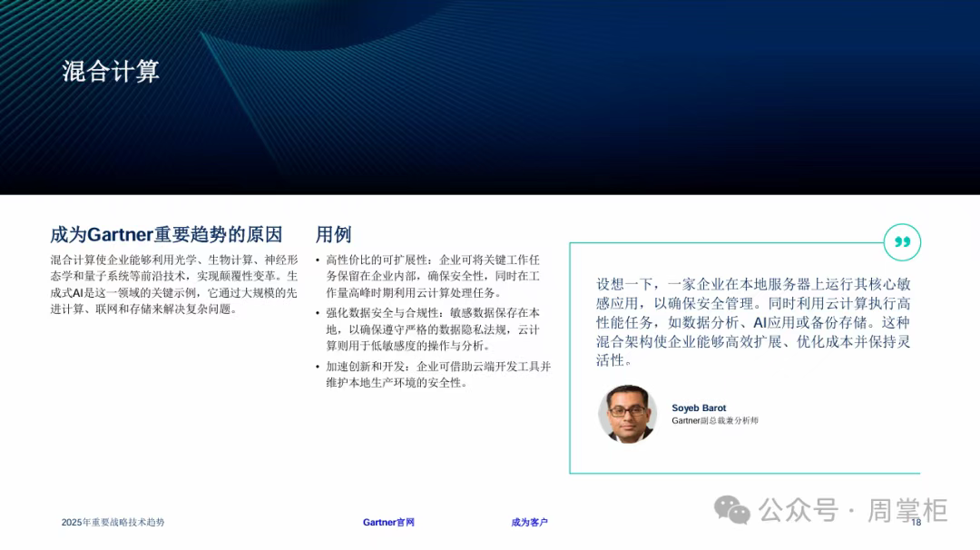Click the paragraph beginning 混合计算使企业能够
The height and width of the screenshot is (550, 980).
tap(173, 284)
